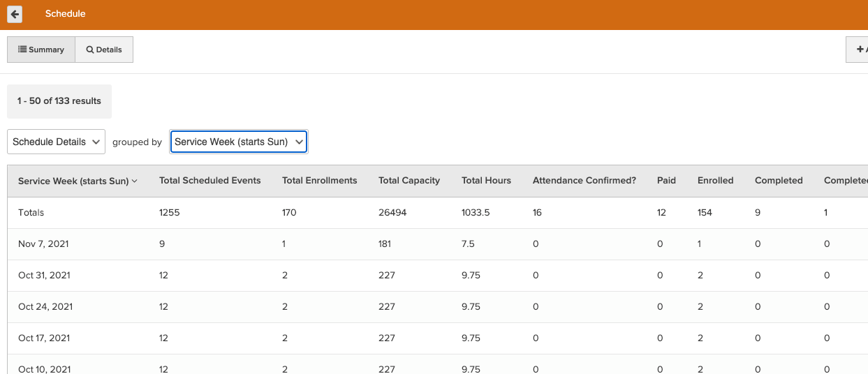Screen dimensions: 868x374
Task: Open the Oct 17, 2021 week row
Action: click(44, 338)
